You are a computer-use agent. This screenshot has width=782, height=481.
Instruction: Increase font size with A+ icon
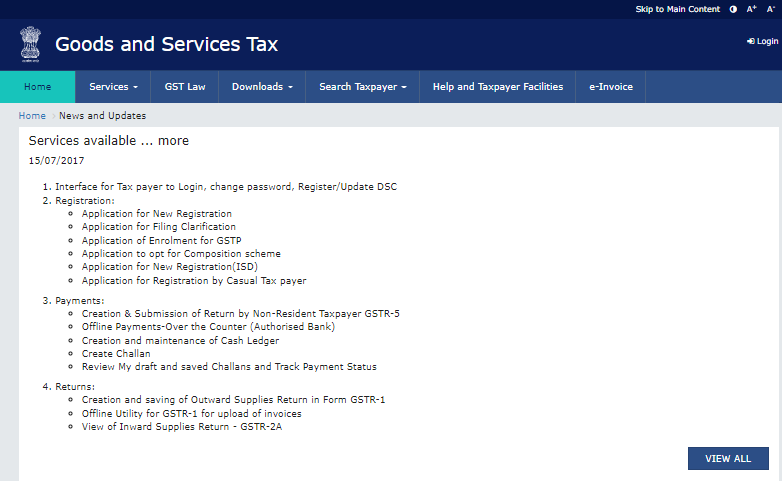tap(751, 9)
